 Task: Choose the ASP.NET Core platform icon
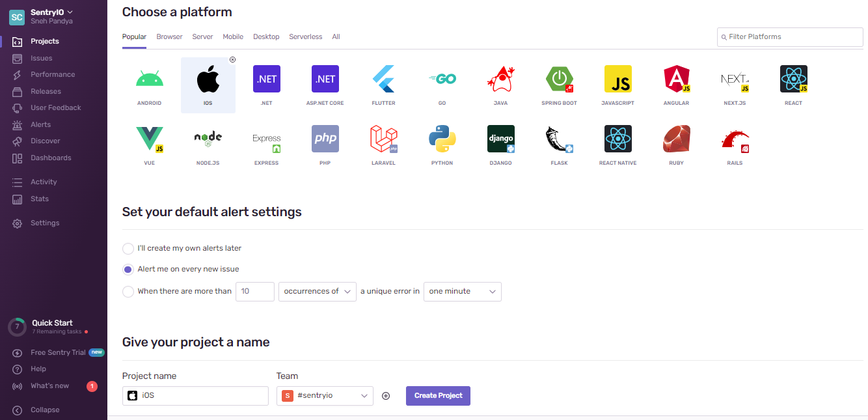(x=325, y=79)
